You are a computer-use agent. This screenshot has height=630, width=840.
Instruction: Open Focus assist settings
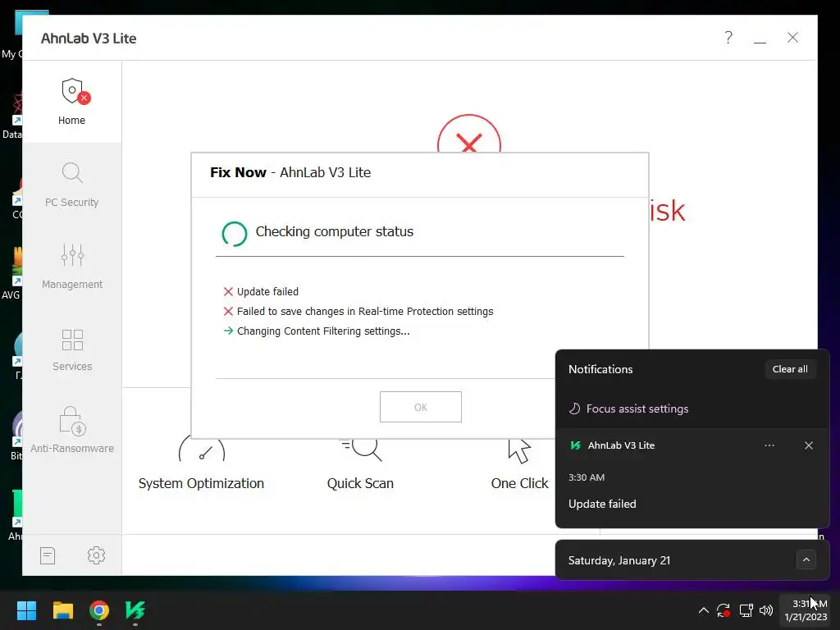[x=628, y=409]
